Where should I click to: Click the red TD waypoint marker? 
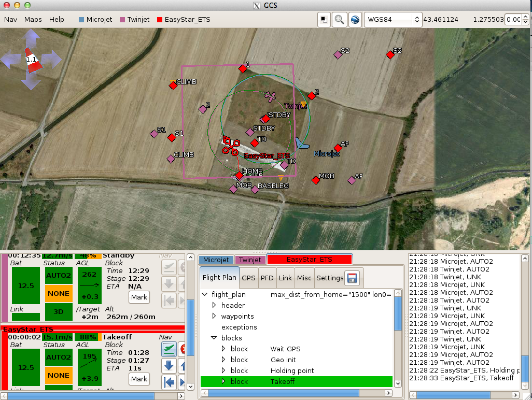click(255, 143)
